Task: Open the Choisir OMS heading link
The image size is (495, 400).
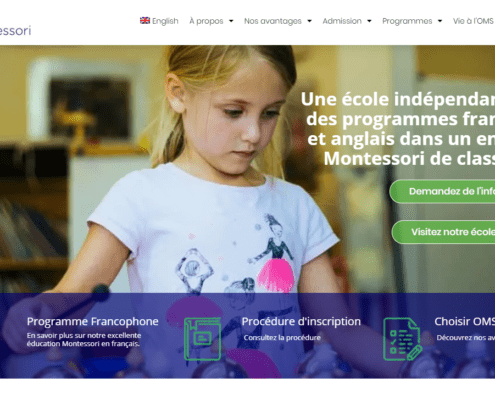Action: tap(464, 321)
